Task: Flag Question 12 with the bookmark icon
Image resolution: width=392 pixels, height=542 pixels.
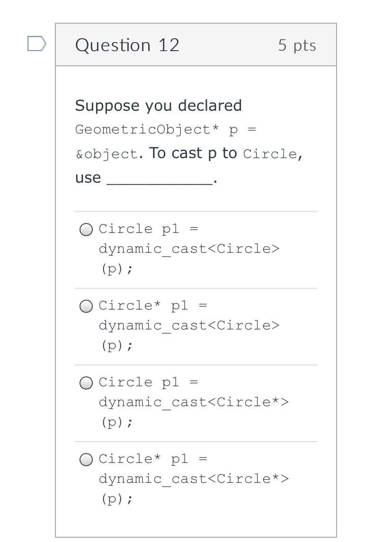Action: pos(36,44)
